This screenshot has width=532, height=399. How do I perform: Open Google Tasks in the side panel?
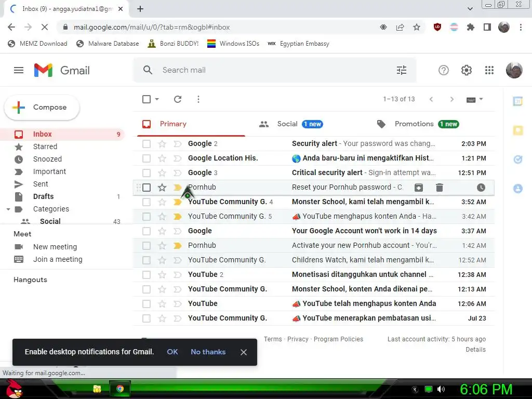(x=518, y=159)
